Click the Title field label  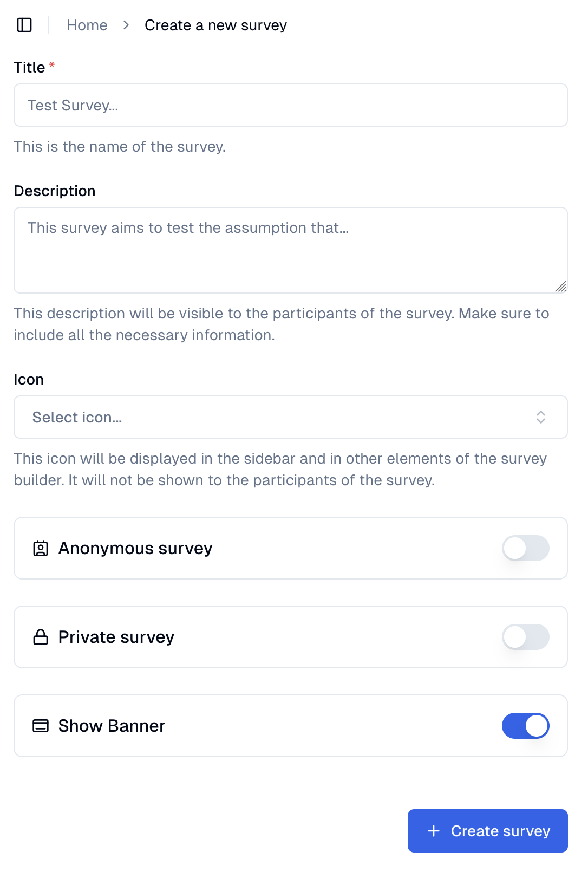click(x=29, y=67)
